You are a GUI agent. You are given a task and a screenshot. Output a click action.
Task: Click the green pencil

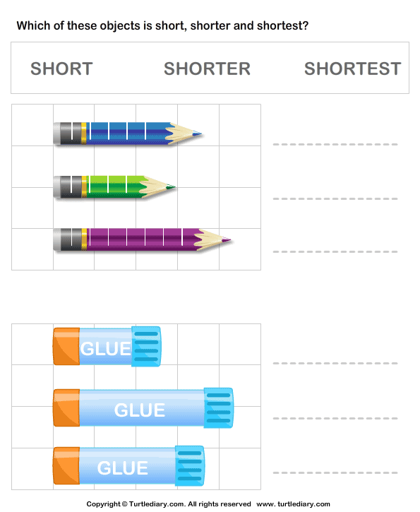pos(114,186)
